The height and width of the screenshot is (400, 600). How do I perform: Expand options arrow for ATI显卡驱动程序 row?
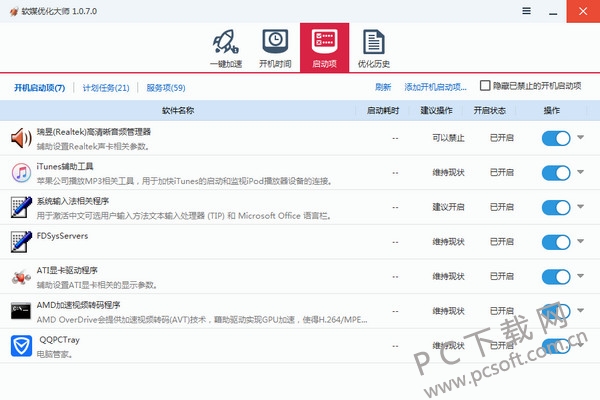pos(580,275)
